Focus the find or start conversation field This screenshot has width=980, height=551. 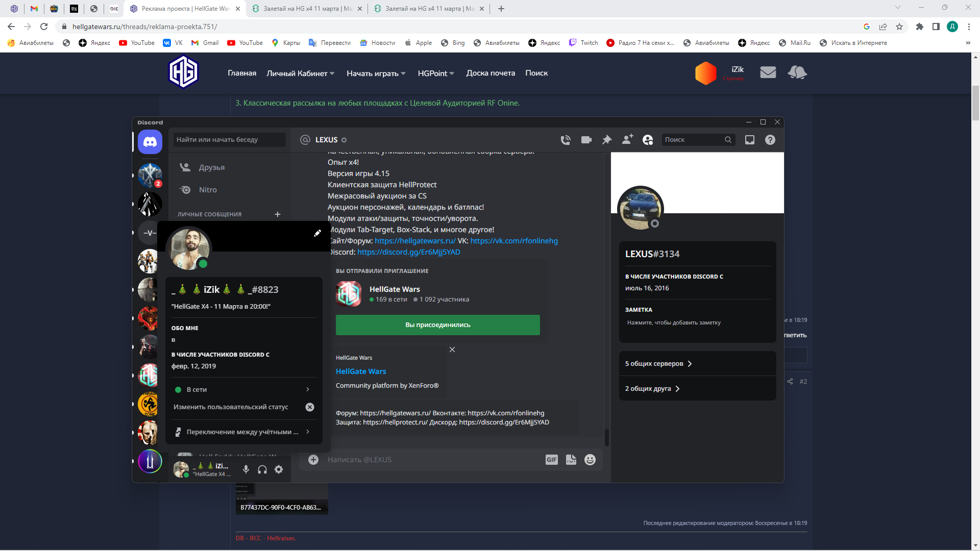pos(230,140)
